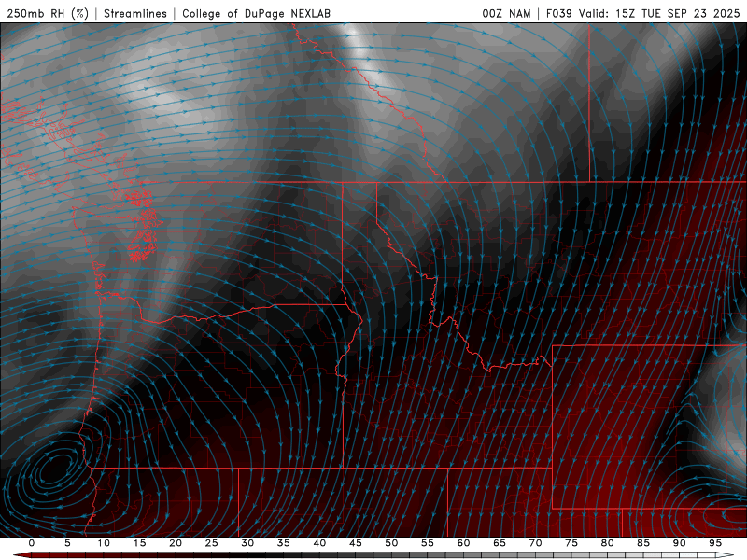
Task: Click the '00Z NAM' model run label
Action: (x=506, y=13)
